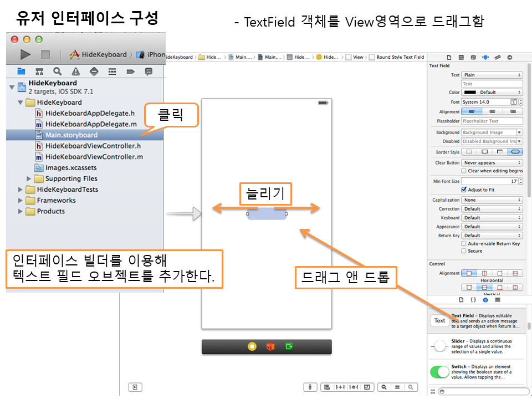Choose the rounded rect border style button

(515, 152)
